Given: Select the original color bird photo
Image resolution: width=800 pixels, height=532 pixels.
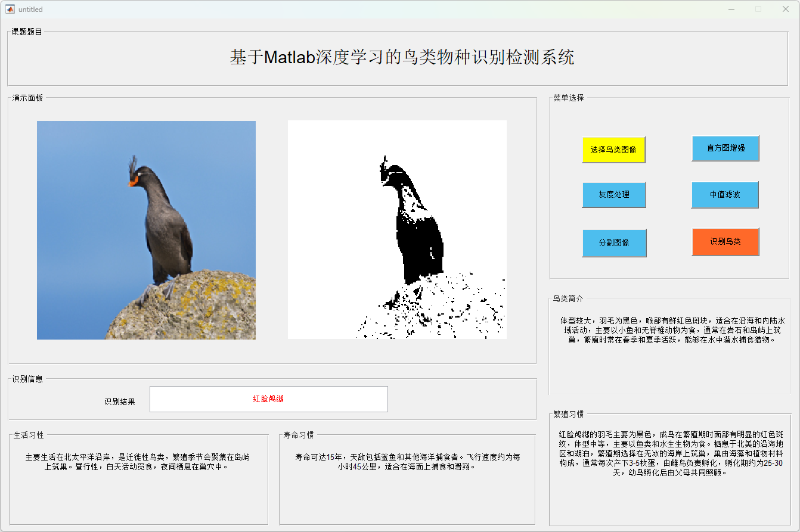Looking at the screenshot, I should (146, 230).
